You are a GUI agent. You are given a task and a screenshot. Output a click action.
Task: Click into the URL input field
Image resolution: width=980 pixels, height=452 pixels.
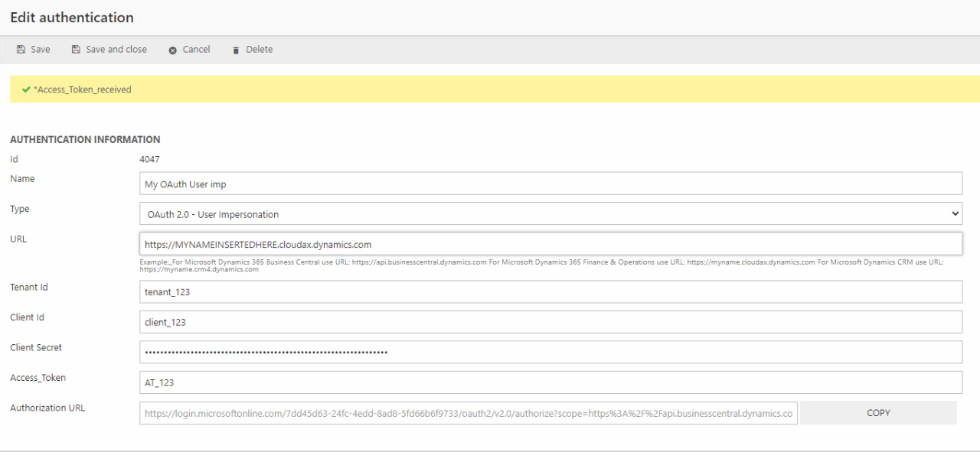[550, 244]
